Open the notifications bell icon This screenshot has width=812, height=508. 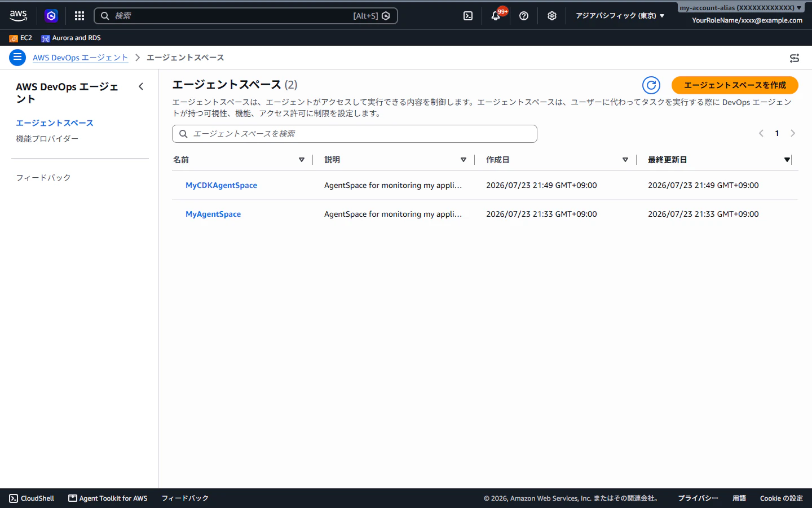[496, 16]
